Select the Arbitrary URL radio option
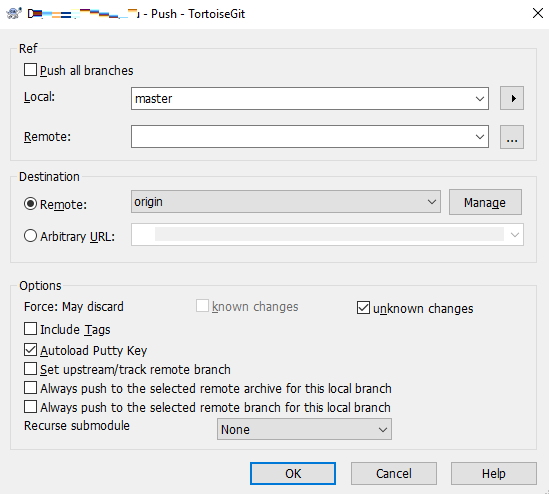The height and width of the screenshot is (494, 549). click(x=30, y=236)
